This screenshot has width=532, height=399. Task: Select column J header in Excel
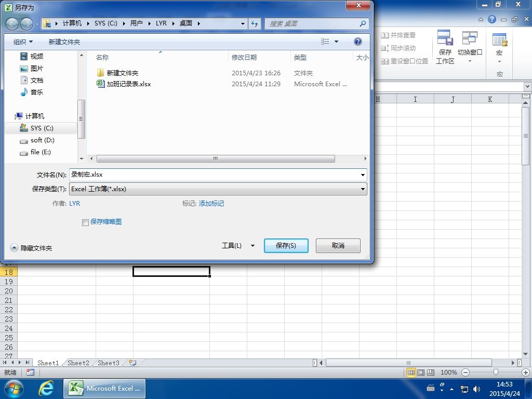tap(453, 99)
